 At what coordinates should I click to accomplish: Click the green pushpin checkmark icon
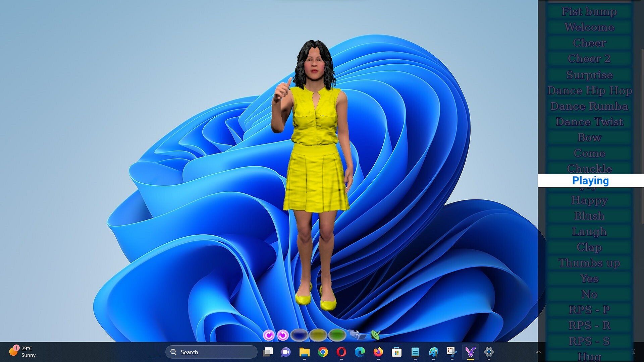pos(376,334)
